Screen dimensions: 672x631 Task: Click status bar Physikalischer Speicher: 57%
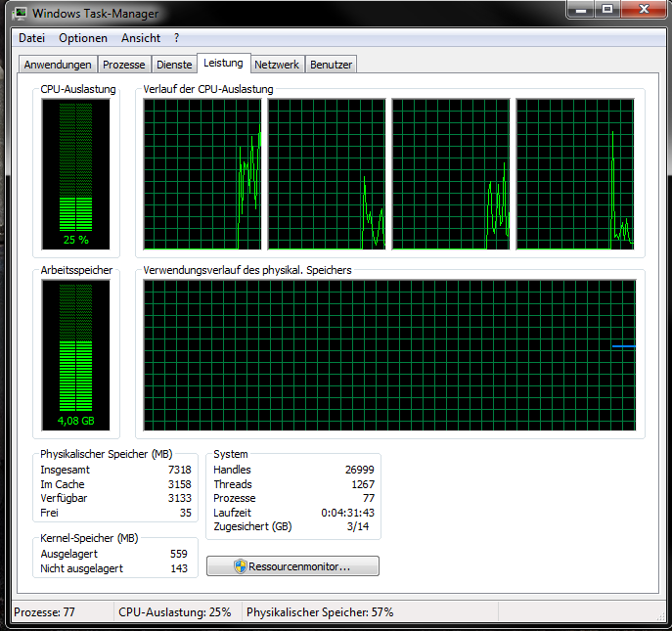pyautogui.click(x=320, y=612)
